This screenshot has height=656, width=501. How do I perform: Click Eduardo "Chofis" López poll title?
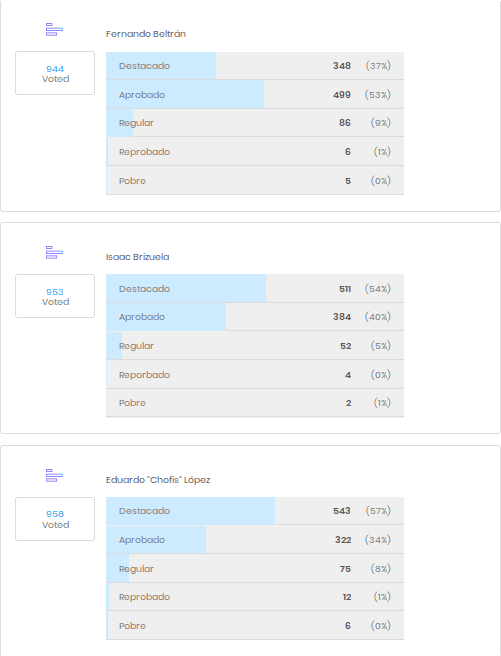(158, 480)
